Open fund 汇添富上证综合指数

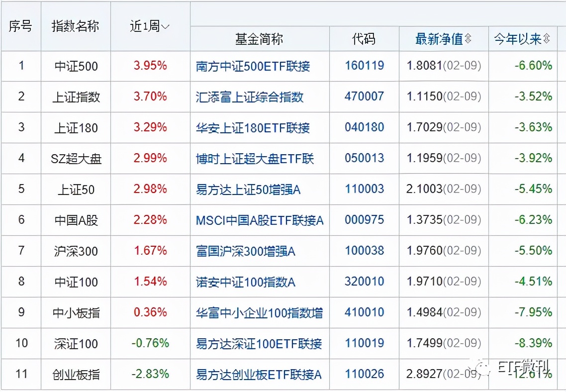[250, 97]
